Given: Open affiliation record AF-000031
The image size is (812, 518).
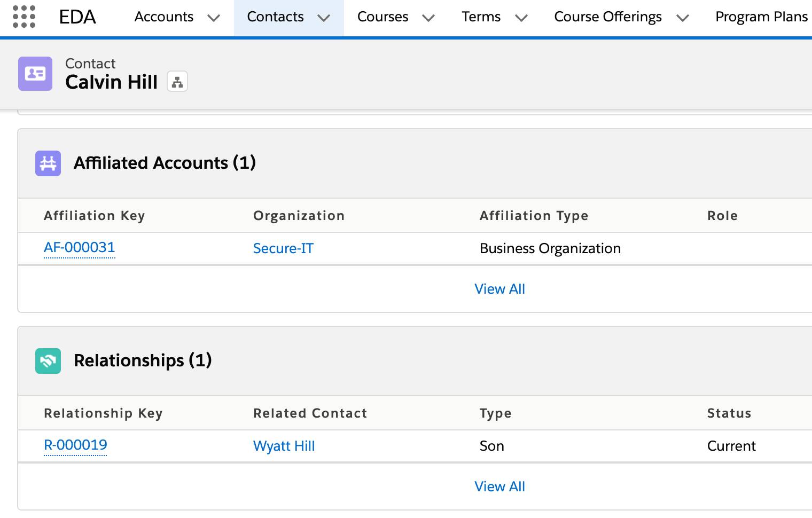Looking at the screenshot, I should [x=79, y=248].
